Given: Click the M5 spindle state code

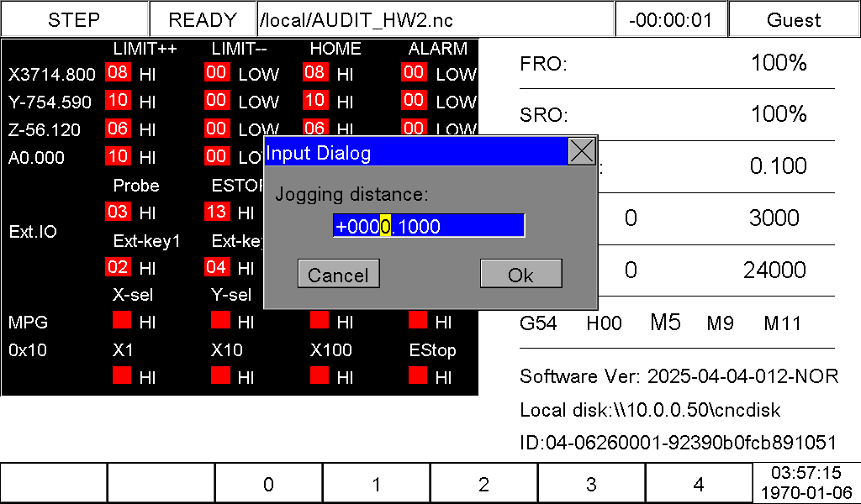Looking at the screenshot, I should coord(666,323).
